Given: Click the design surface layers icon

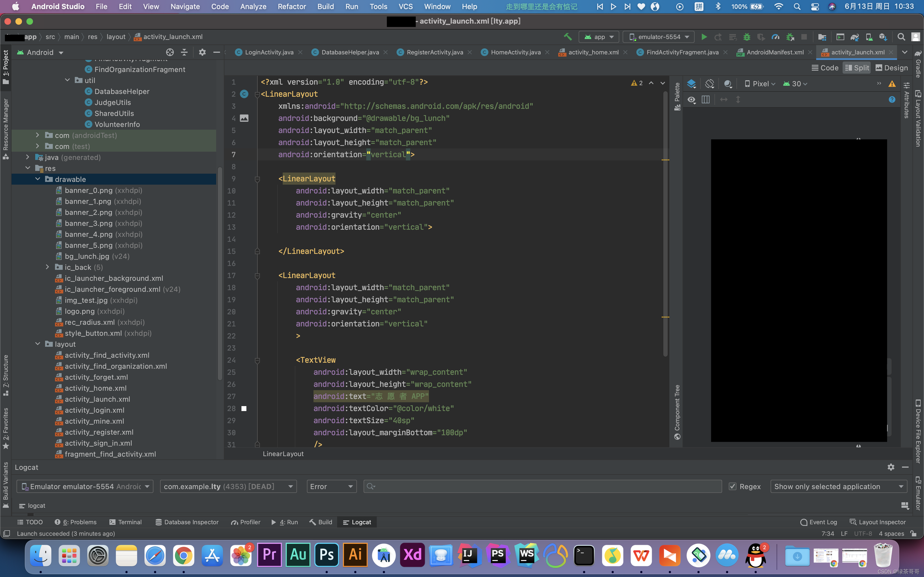Looking at the screenshot, I should tap(691, 84).
